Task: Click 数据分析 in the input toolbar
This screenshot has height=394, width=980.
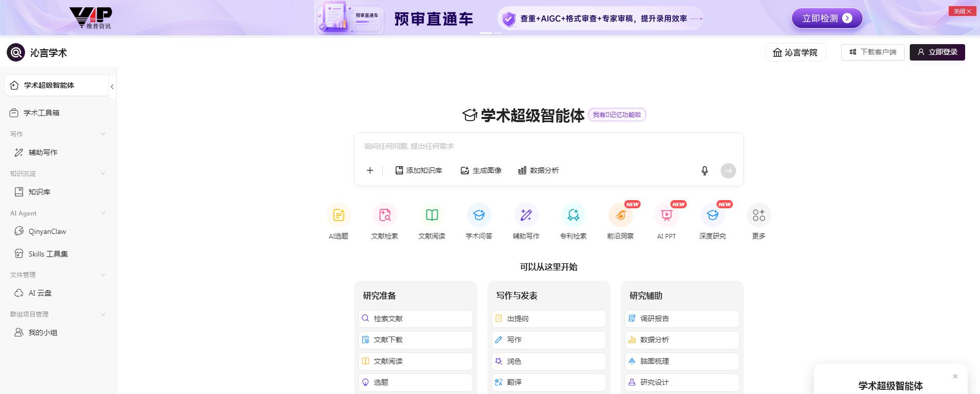Action: pos(539,170)
